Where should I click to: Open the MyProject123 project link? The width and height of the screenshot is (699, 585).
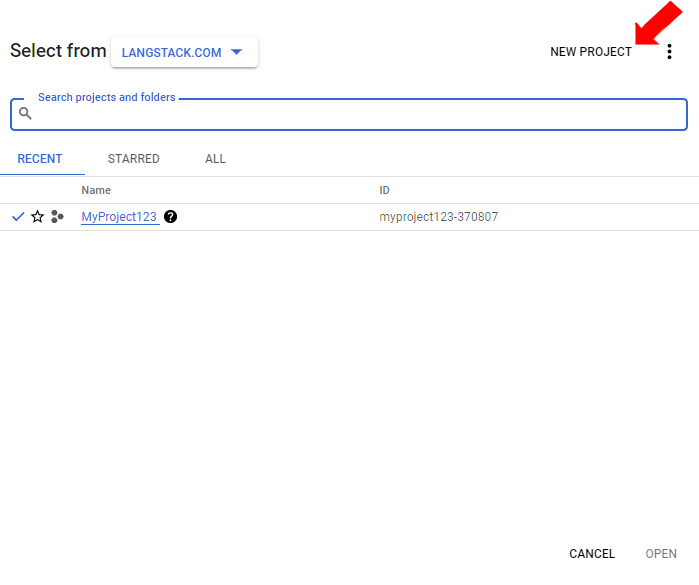pyautogui.click(x=119, y=217)
